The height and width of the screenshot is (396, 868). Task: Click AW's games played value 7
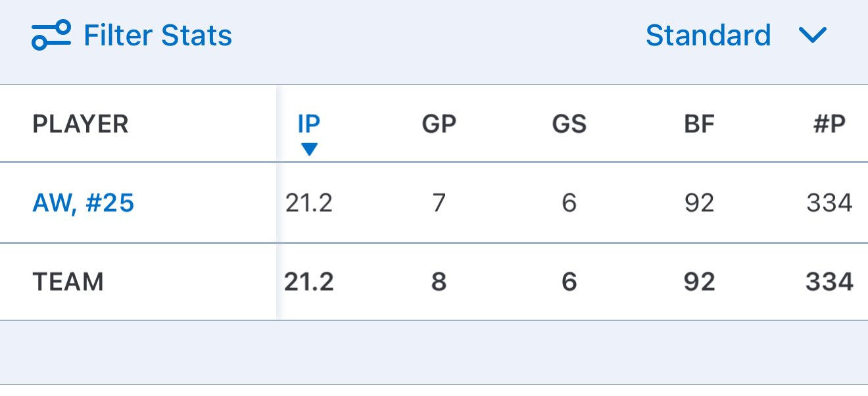[439, 203]
